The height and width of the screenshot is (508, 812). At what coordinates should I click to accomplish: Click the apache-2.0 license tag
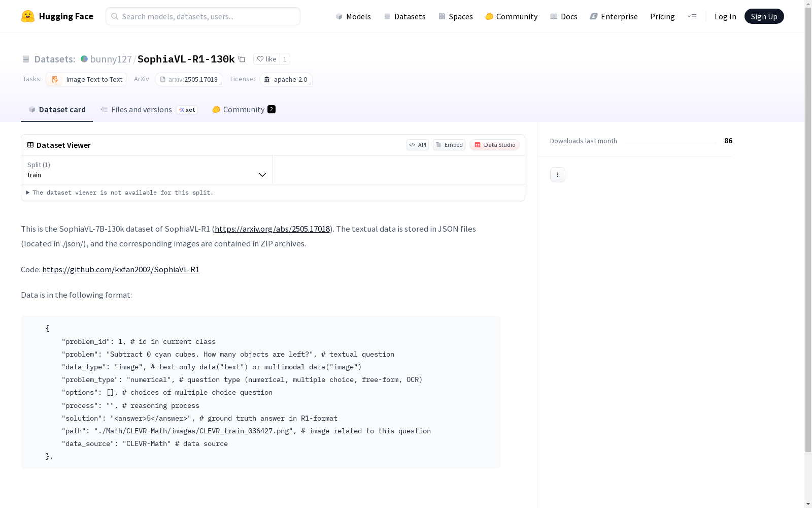point(286,79)
